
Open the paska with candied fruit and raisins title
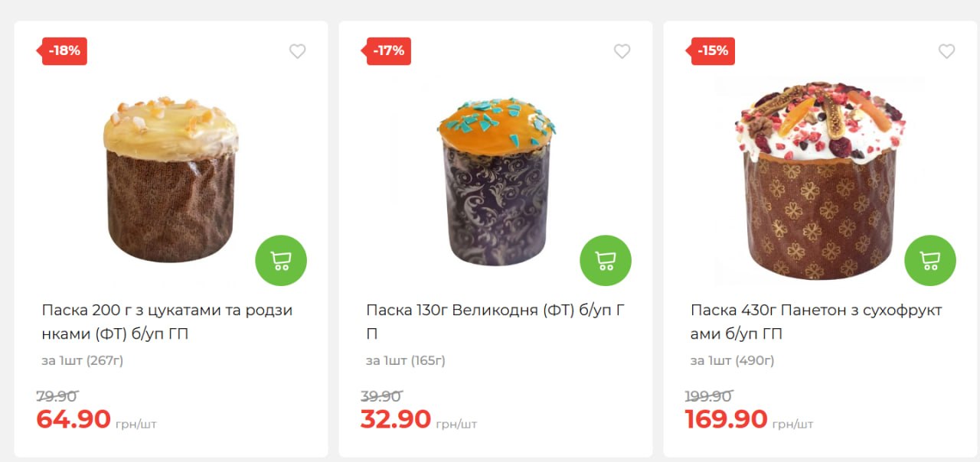coord(167,322)
